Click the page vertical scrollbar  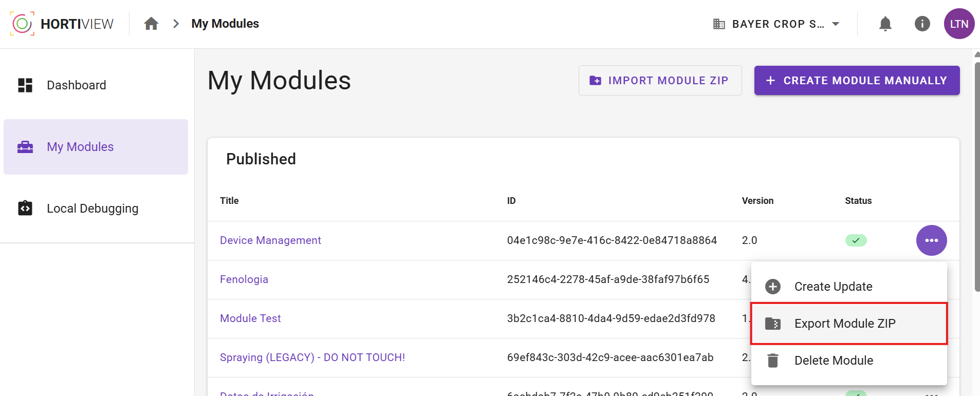coord(976,177)
